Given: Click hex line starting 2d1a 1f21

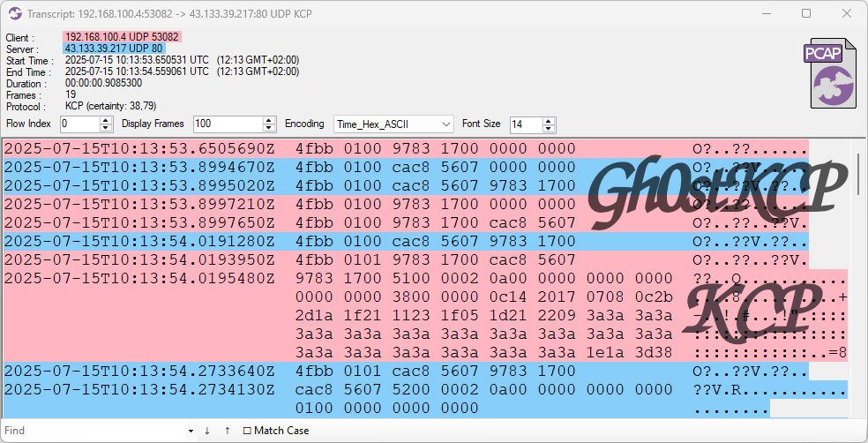Looking at the screenshot, I should [483, 315].
